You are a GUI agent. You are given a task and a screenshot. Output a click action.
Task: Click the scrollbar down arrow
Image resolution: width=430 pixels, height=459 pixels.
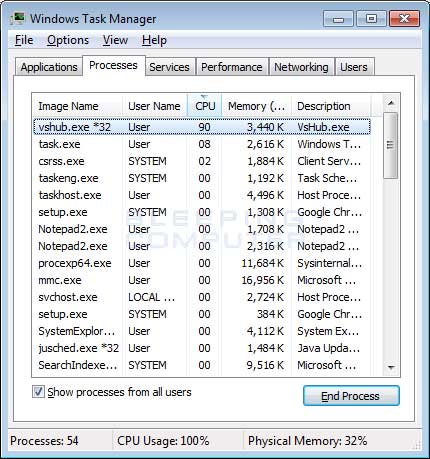391,367
